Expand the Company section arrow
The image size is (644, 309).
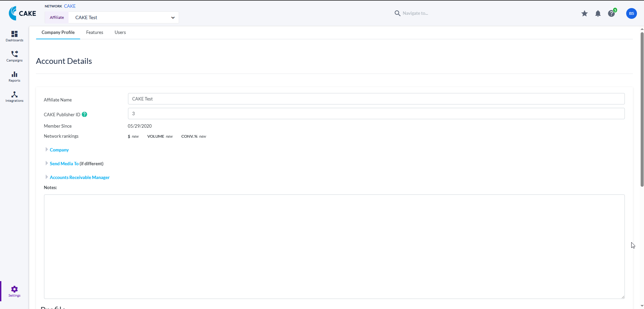pos(47,149)
